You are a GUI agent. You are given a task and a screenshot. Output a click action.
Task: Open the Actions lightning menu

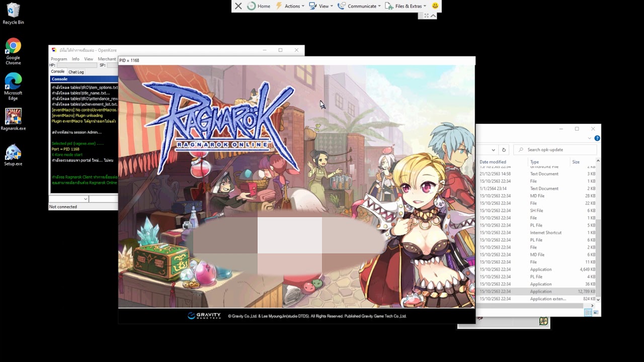point(290,6)
